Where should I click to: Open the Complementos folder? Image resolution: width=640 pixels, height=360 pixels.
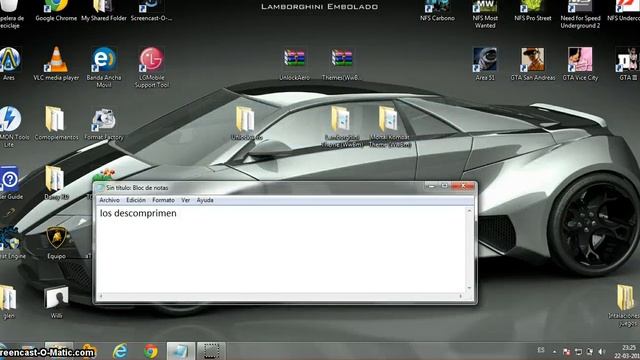click(x=56, y=123)
